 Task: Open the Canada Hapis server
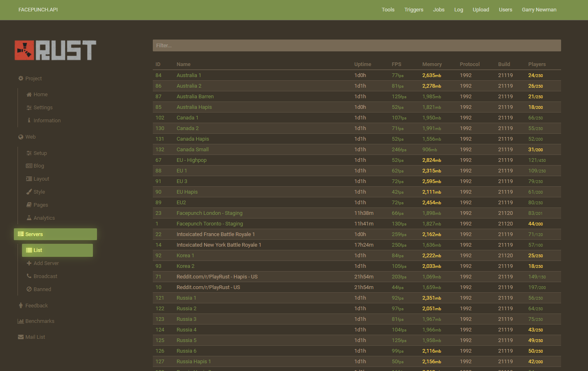193,139
